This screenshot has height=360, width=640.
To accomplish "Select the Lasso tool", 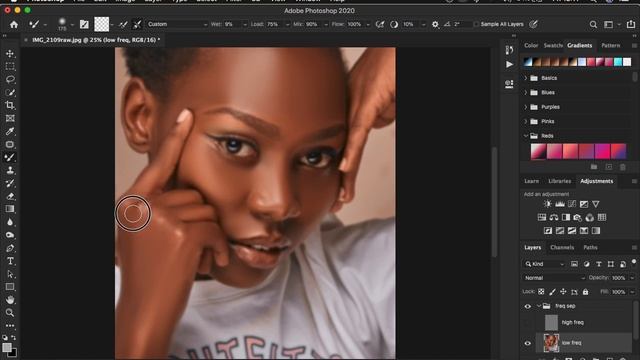I will point(10,80).
